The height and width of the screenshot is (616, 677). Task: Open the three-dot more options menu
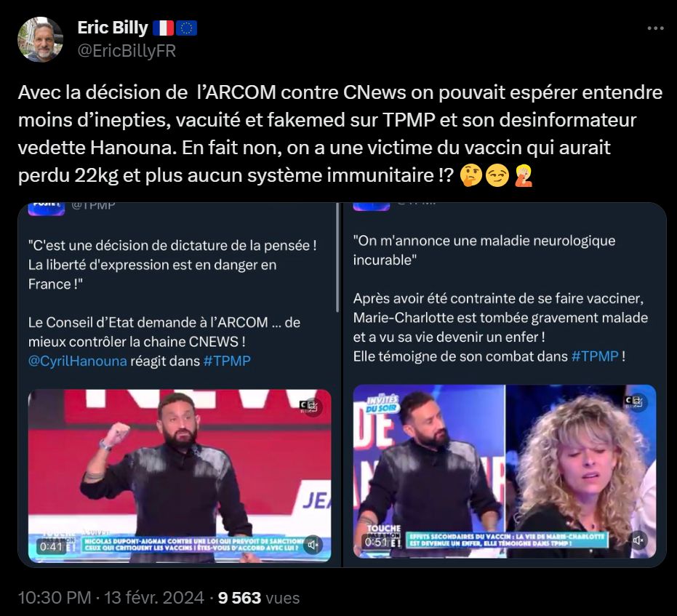point(655,28)
